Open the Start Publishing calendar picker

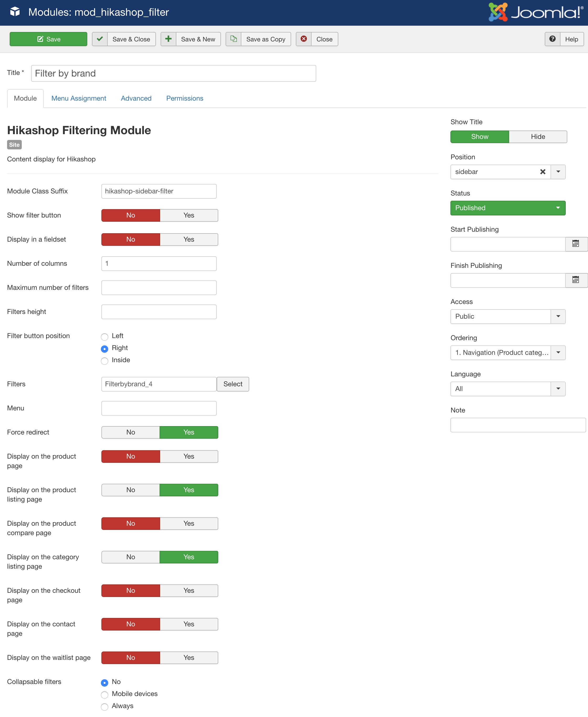coord(575,244)
